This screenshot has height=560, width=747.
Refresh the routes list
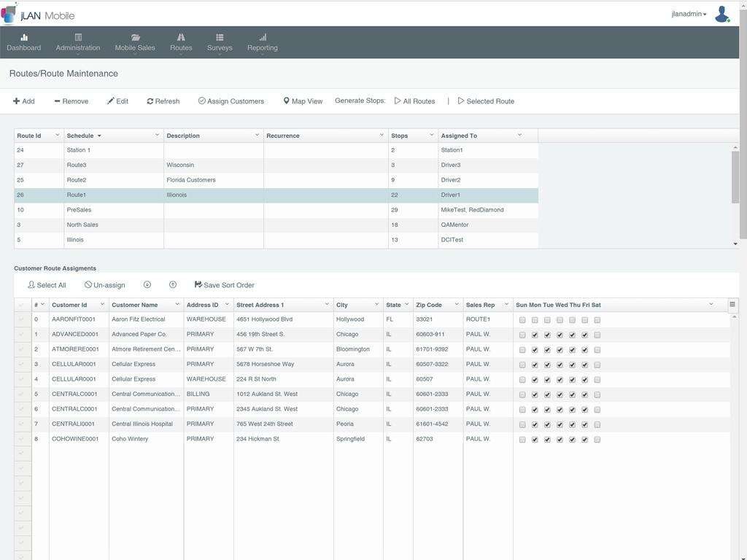tap(163, 101)
